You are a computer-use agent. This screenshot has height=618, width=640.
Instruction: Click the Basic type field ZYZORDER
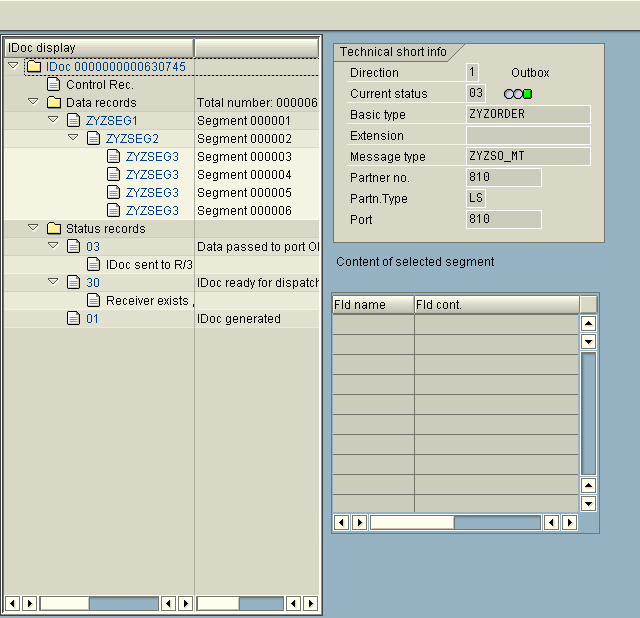click(x=527, y=114)
